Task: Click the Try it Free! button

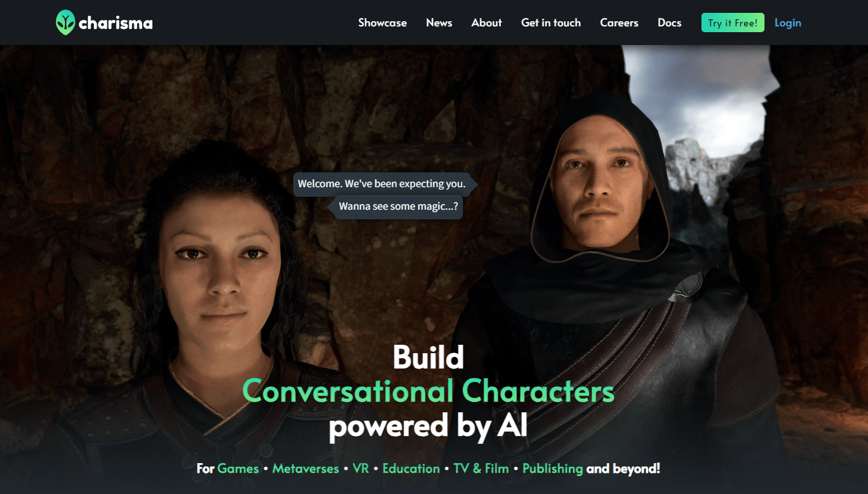Action: click(733, 23)
